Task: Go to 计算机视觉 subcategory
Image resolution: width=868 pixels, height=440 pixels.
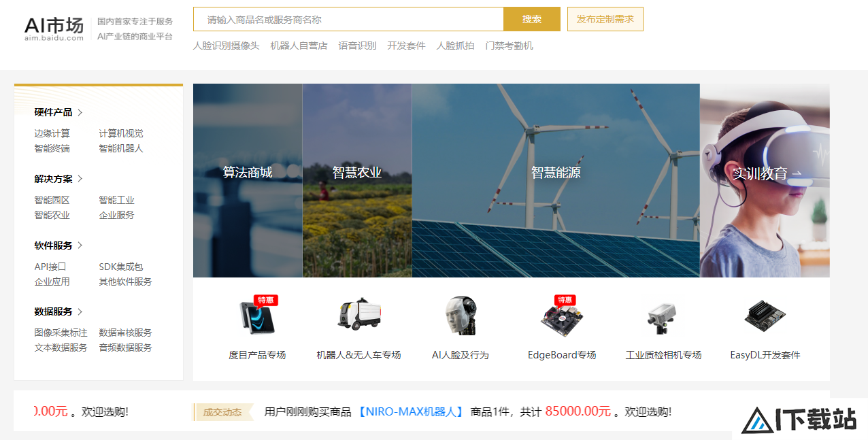Action: point(121,133)
